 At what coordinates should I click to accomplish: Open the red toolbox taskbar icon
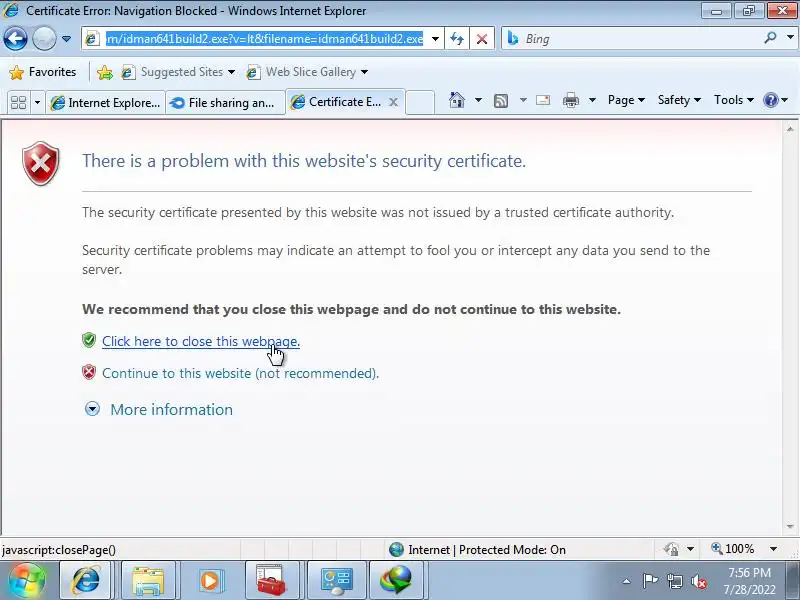coord(271,580)
